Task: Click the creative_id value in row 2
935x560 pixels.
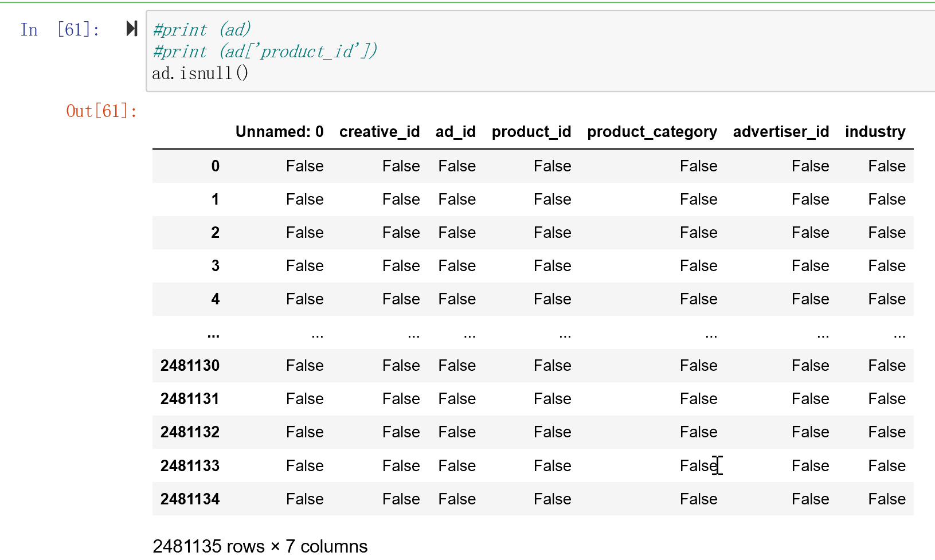Action: tap(401, 233)
